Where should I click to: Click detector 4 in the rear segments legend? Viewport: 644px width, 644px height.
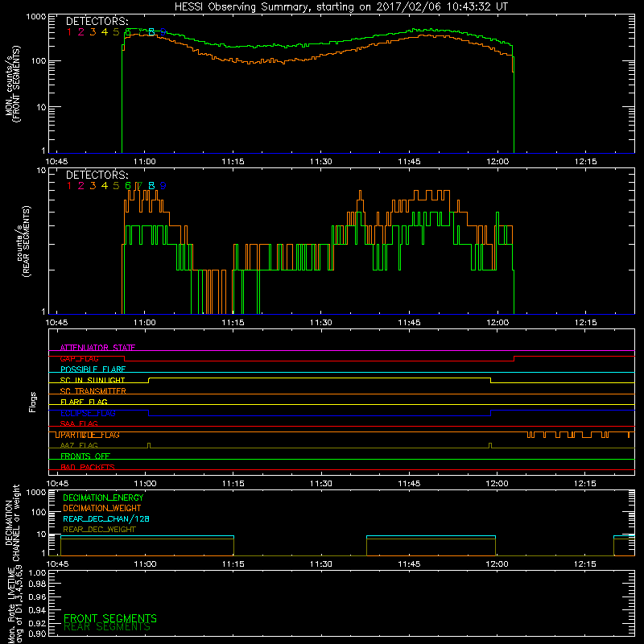coord(105,186)
